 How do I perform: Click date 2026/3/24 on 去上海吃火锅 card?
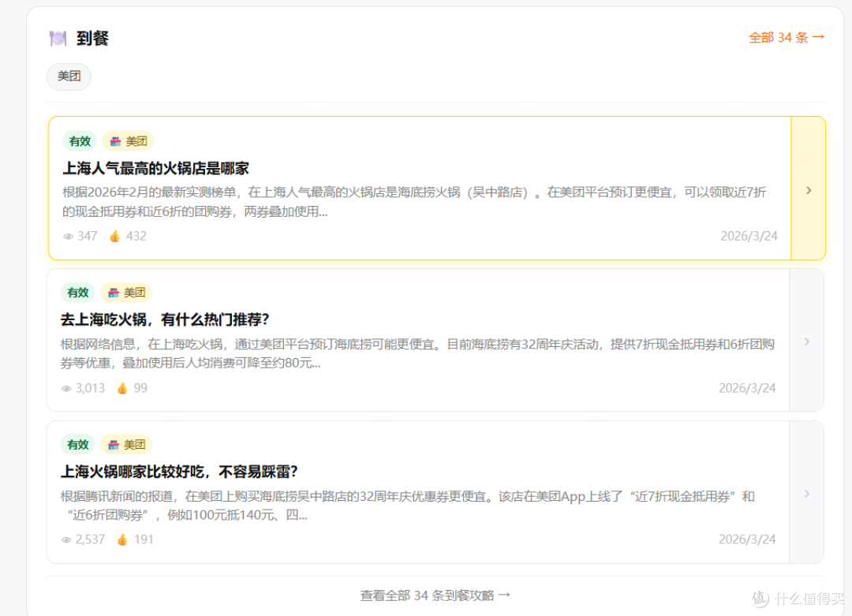click(x=747, y=388)
